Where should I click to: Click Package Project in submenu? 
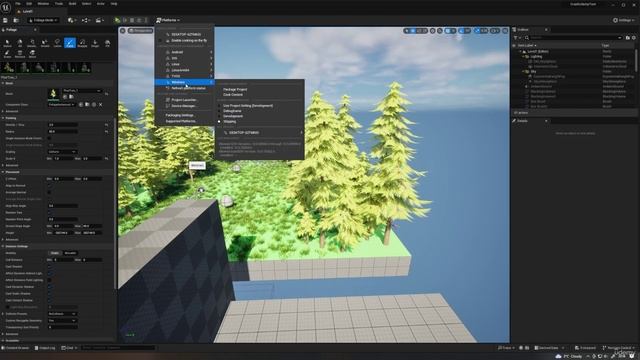[235, 89]
